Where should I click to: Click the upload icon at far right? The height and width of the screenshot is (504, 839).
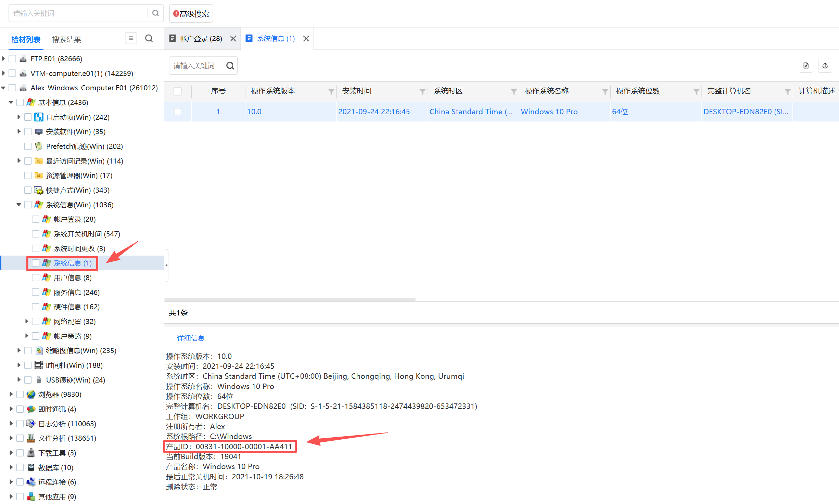pyautogui.click(x=825, y=65)
